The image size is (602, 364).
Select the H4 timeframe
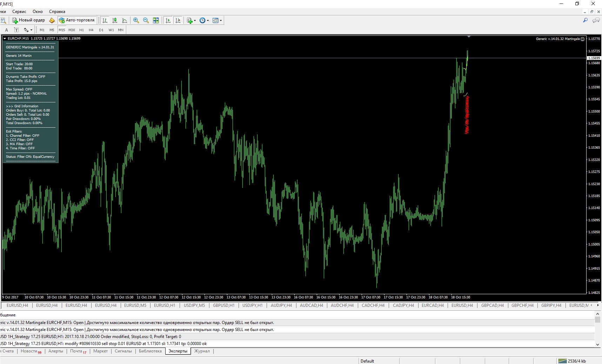[x=91, y=30]
